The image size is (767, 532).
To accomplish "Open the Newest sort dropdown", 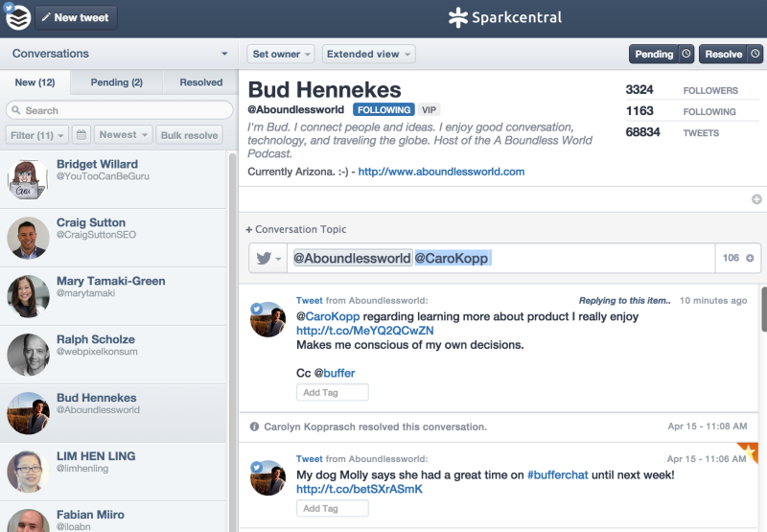I will 124,135.
